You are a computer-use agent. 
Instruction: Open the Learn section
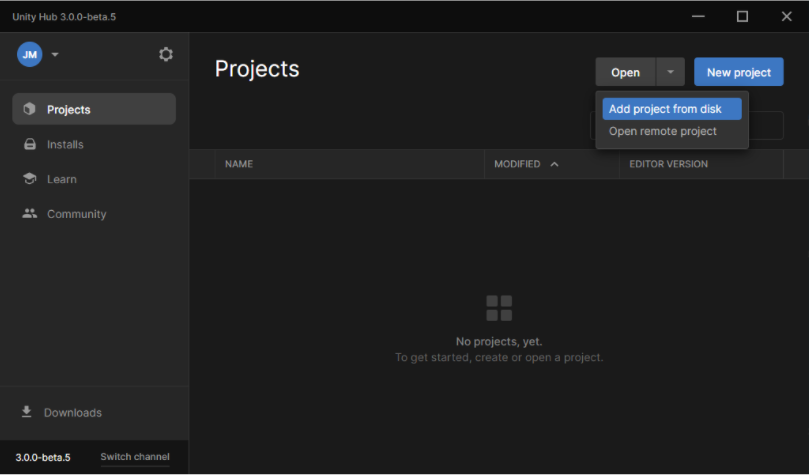point(61,179)
